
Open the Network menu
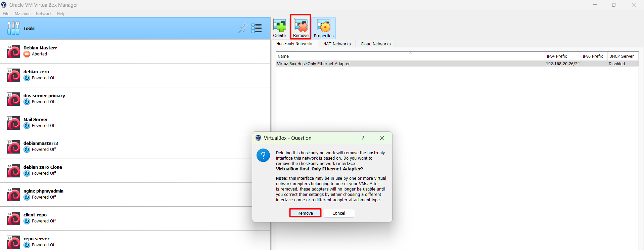coord(44,14)
